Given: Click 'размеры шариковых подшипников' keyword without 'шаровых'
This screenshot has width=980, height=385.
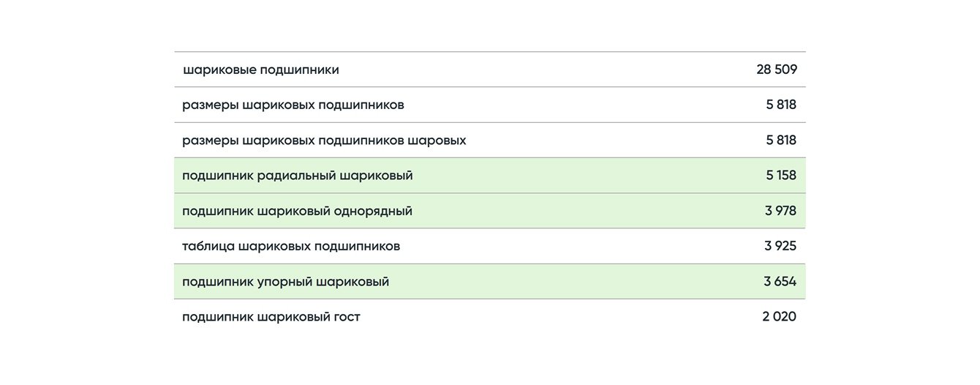Looking at the screenshot, I should tap(293, 105).
